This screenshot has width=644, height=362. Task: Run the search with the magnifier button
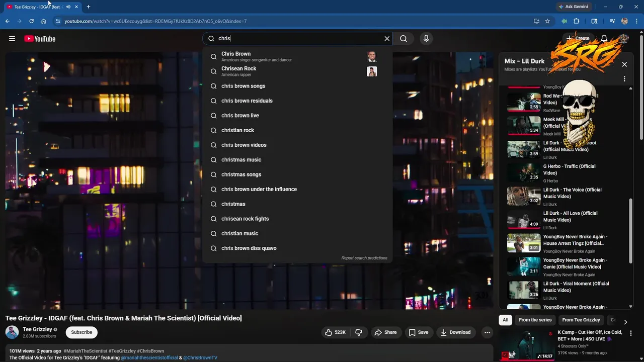(404, 39)
